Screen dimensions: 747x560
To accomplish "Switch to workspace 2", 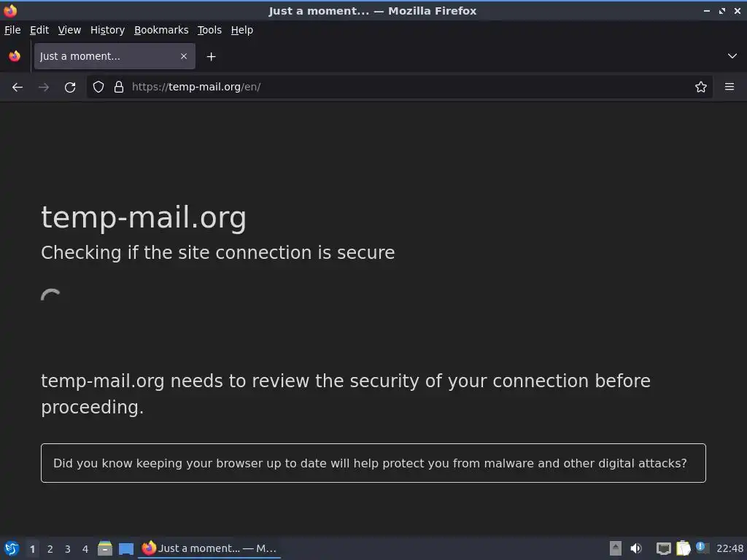I will click(50, 549).
